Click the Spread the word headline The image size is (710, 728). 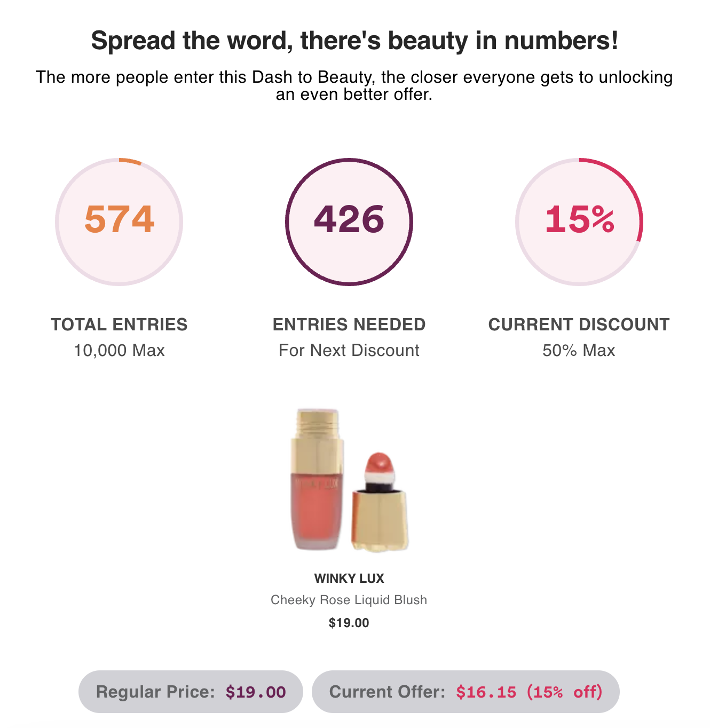click(x=354, y=41)
